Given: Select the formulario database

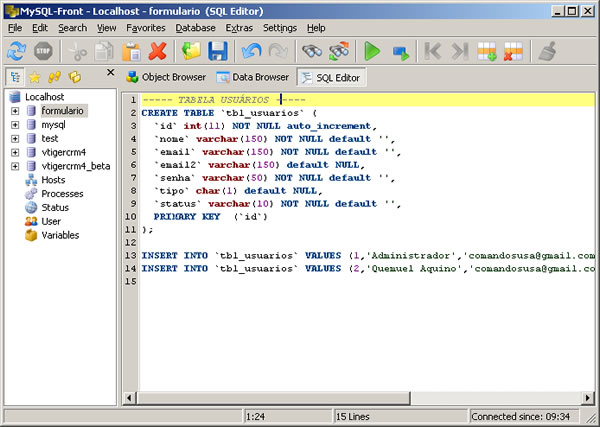Looking at the screenshot, I should [62, 111].
